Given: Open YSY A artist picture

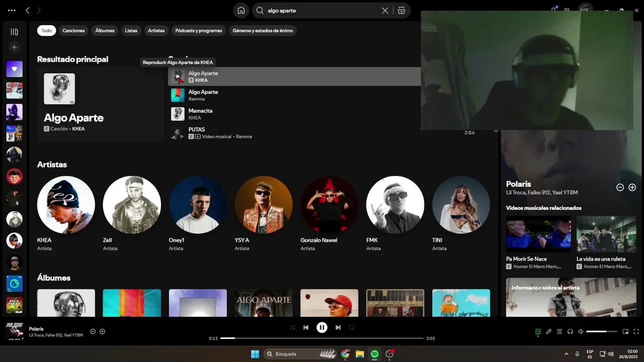Looking at the screenshot, I should 264,205.
